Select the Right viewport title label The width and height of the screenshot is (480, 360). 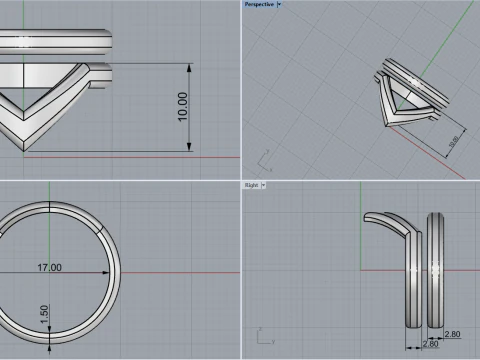[x=251, y=185]
